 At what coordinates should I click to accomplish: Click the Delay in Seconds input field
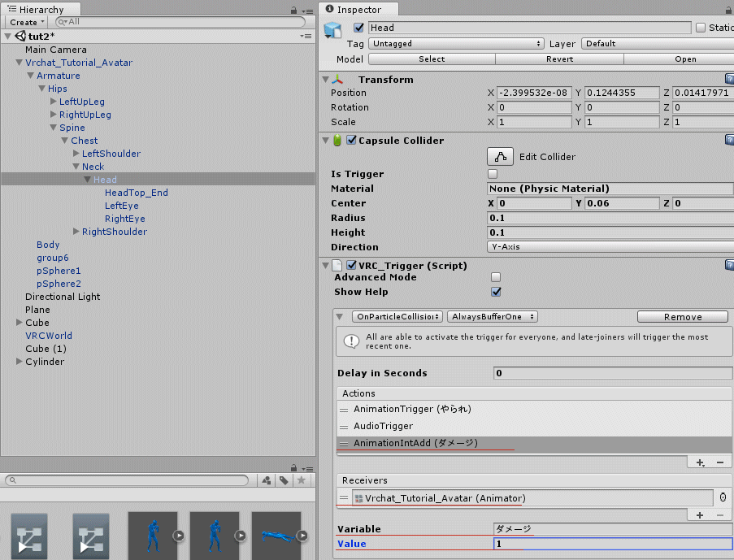[613, 373]
